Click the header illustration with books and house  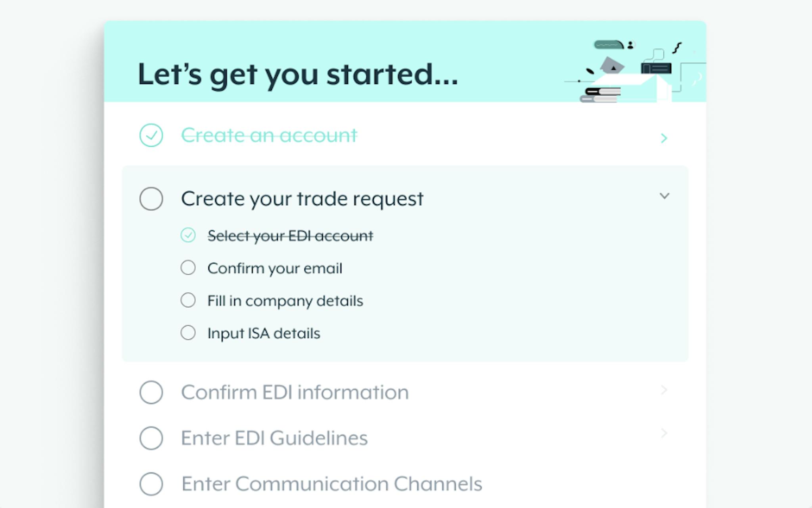point(635,71)
